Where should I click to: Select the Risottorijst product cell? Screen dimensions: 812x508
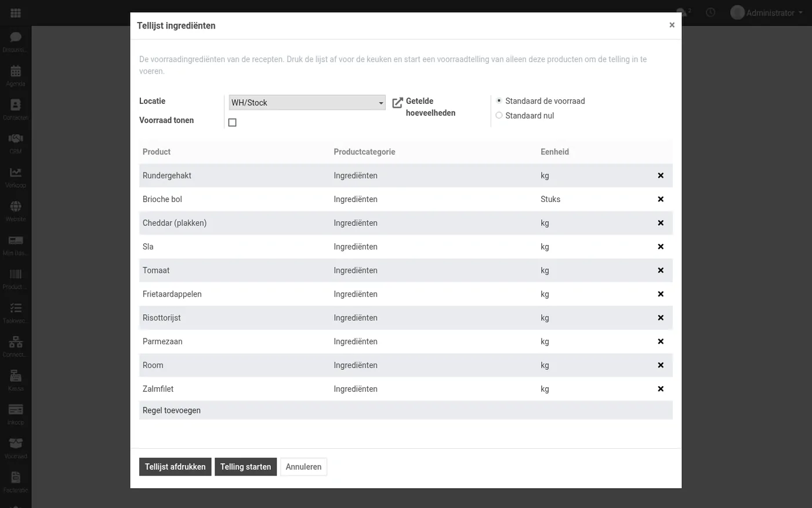pyautogui.click(x=234, y=318)
